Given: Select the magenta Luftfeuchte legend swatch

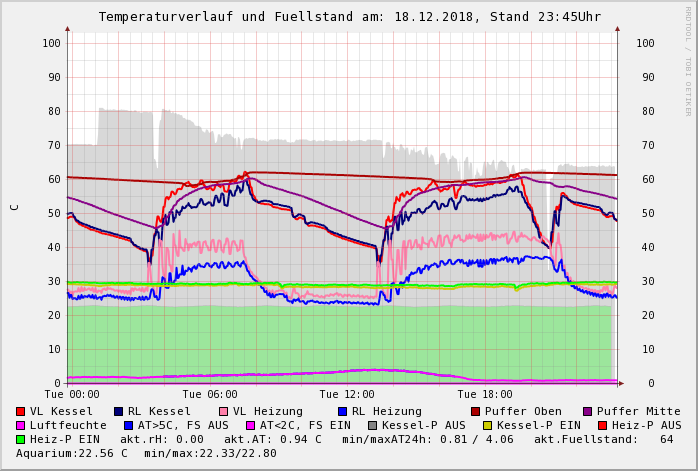Looking at the screenshot, I should (x=21, y=425).
